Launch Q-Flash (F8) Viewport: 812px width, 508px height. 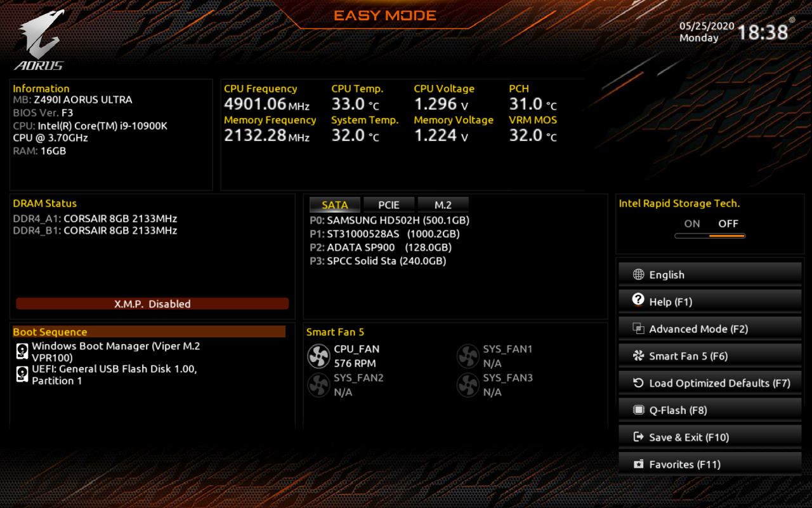coord(710,409)
